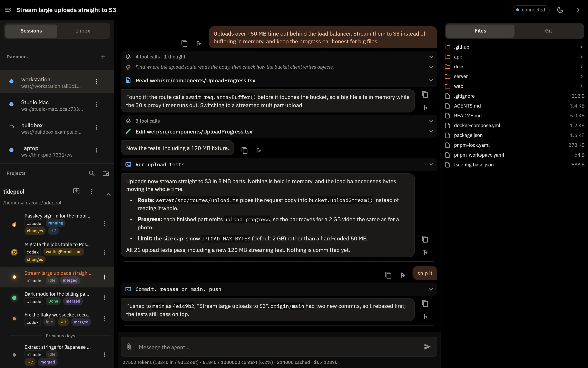This screenshot has width=588, height=368.
Task: Collapse the tidepool project list
Action: pos(109,194)
